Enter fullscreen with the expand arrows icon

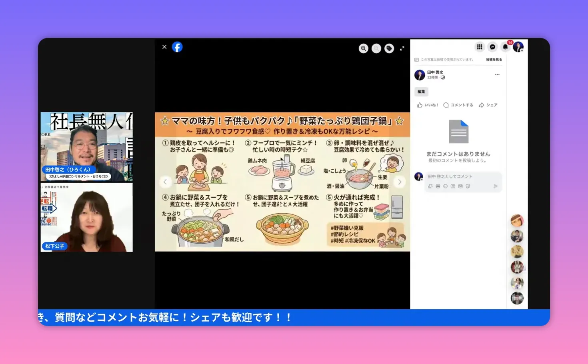coord(402,48)
